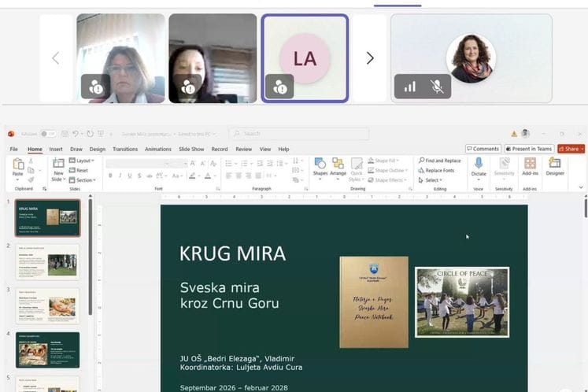Open Quick Styles gallery
Screen dimensions: 588x392
tap(357, 169)
